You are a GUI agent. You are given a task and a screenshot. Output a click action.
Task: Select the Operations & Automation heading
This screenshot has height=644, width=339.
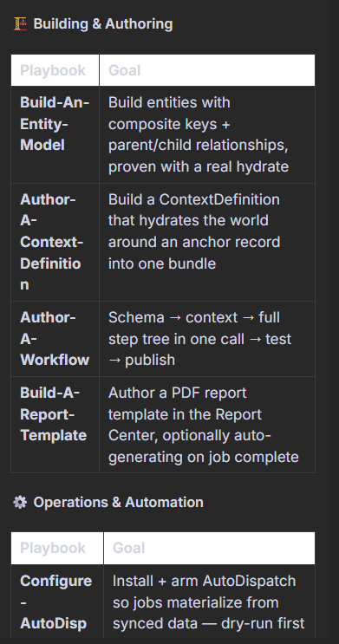tap(118, 502)
